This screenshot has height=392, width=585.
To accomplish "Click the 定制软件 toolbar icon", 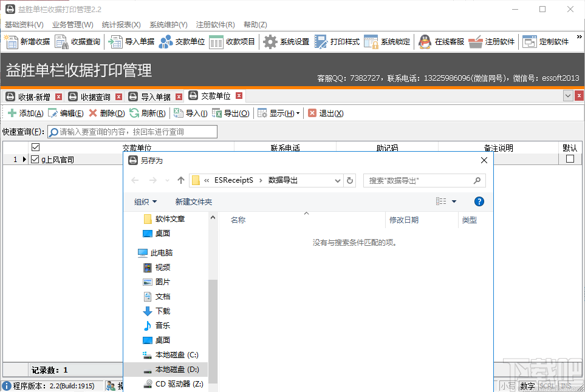I will (x=547, y=42).
